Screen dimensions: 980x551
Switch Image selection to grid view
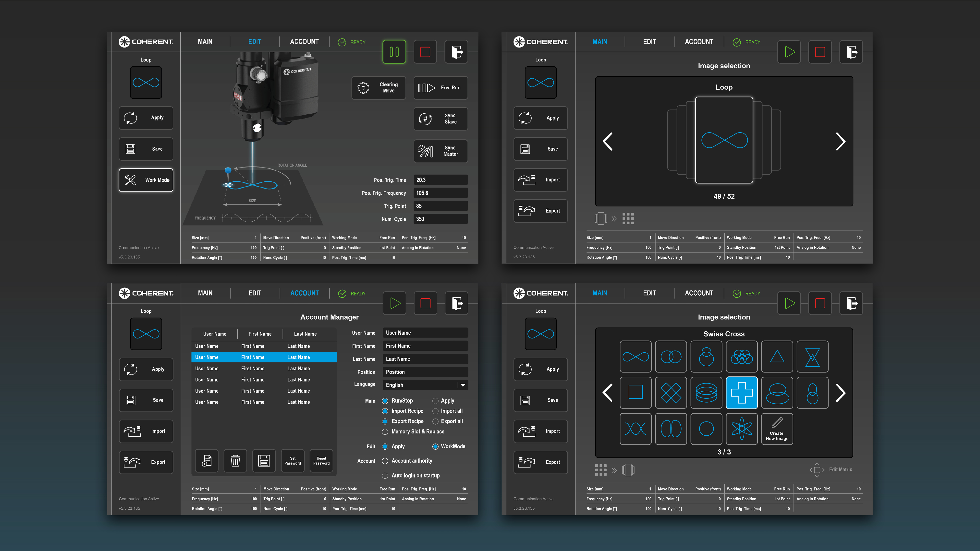pyautogui.click(x=628, y=218)
